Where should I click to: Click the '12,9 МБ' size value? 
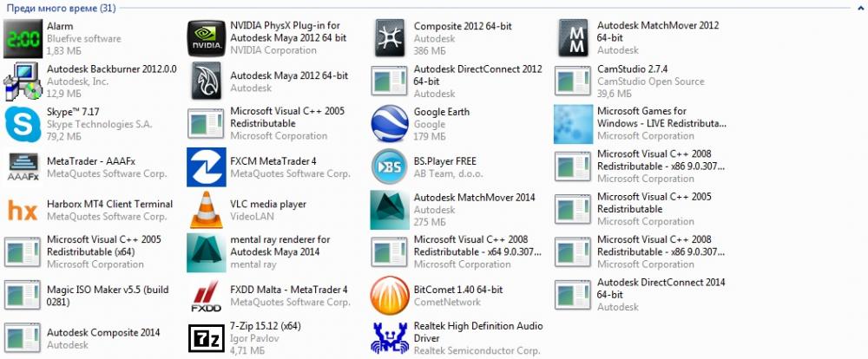coord(65,94)
